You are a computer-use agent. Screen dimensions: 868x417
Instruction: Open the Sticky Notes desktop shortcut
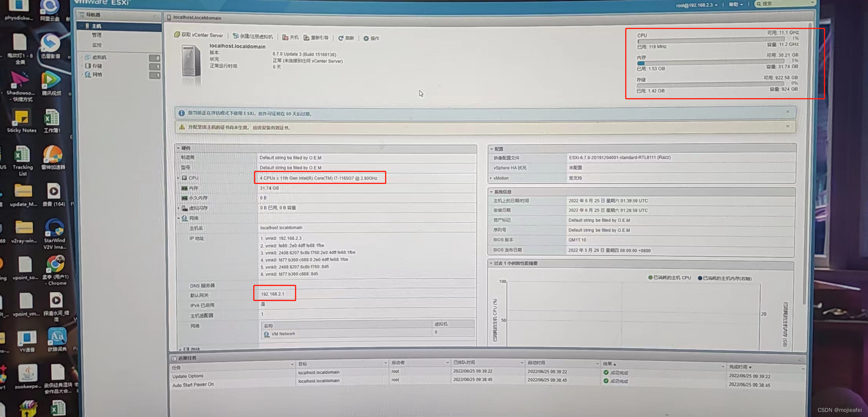tap(22, 121)
